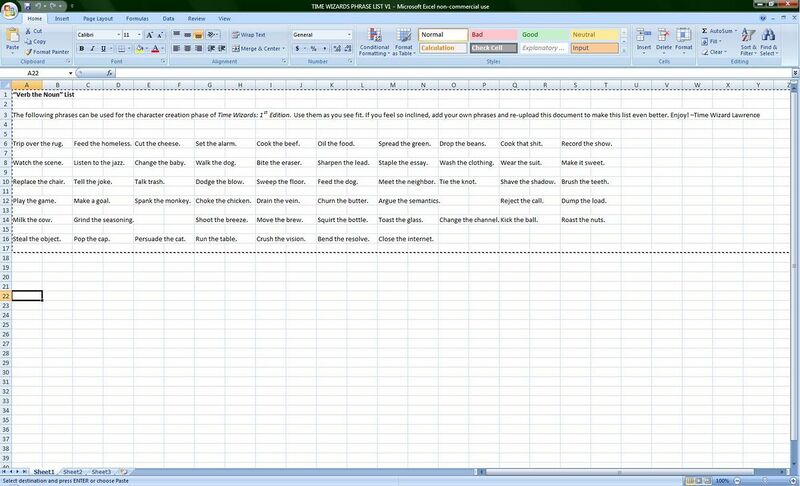
Task: Click the Insert Function fx icon
Action: click(x=109, y=73)
